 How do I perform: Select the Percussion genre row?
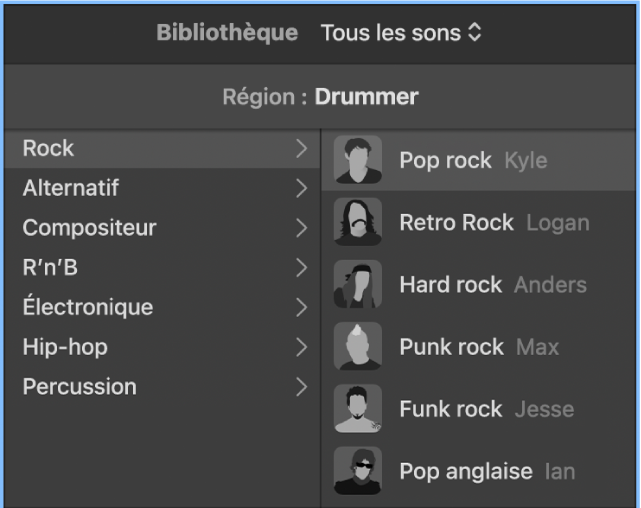click(162, 387)
